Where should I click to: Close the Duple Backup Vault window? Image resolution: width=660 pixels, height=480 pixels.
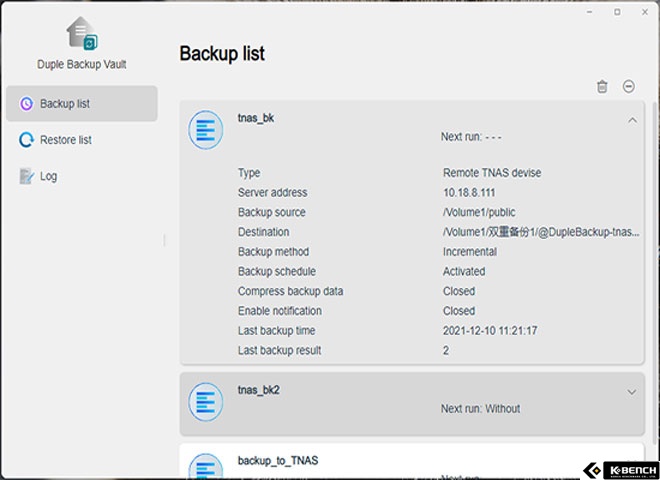tap(645, 12)
